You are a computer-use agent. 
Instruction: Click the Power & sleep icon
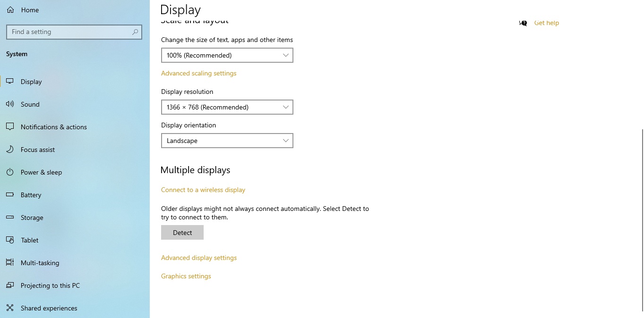coord(10,172)
